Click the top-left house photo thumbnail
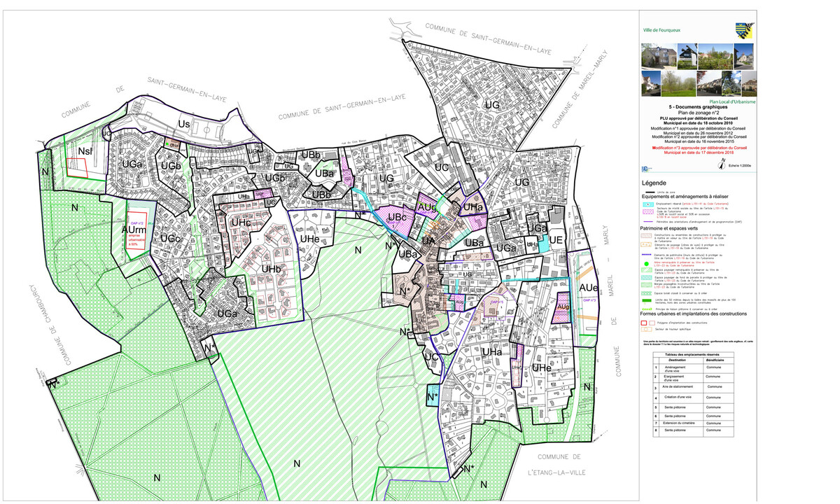The image size is (840, 504). click(x=658, y=54)
